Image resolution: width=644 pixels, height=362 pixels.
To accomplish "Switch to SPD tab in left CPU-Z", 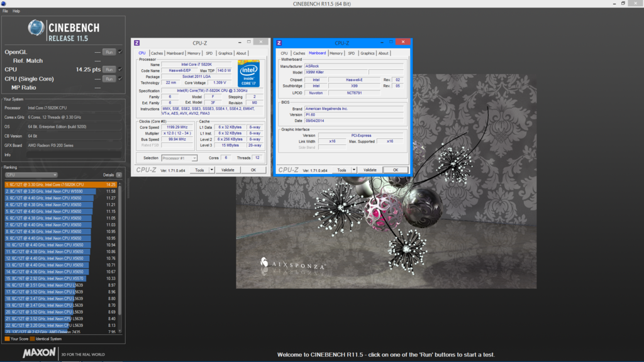I will tap(209, 53).
